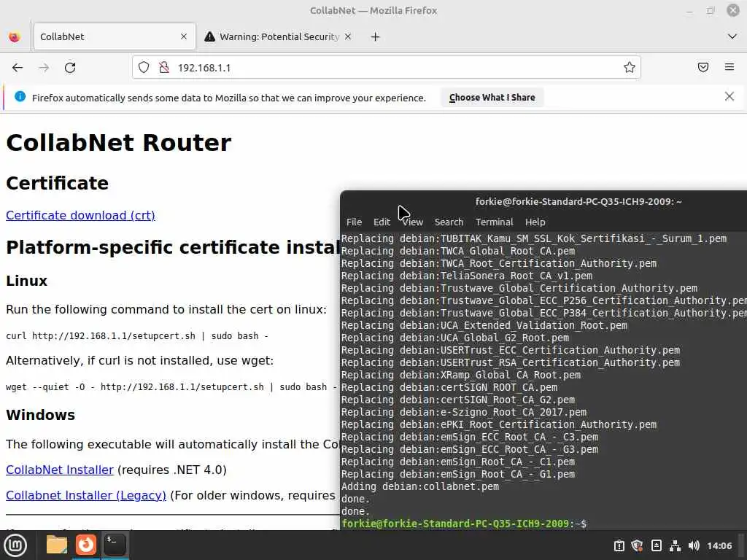Click the wget --quiet setupcert.sh command text

click(x=171, y=387)
